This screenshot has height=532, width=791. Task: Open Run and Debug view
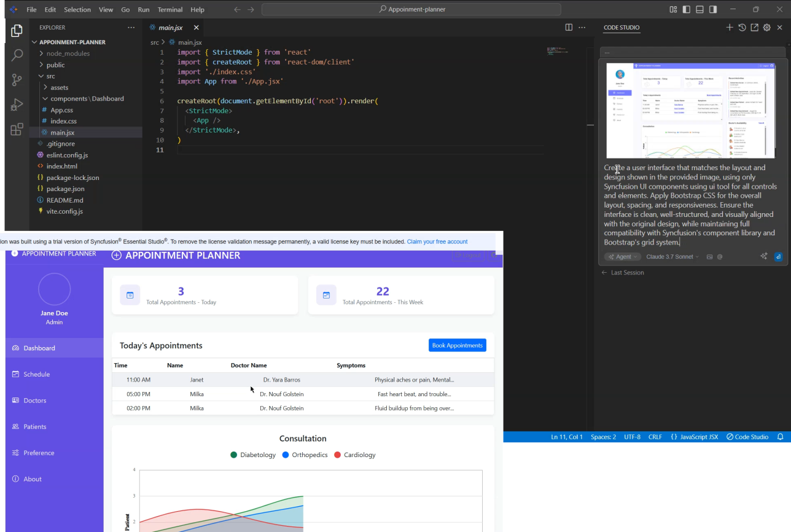point(17,105)
